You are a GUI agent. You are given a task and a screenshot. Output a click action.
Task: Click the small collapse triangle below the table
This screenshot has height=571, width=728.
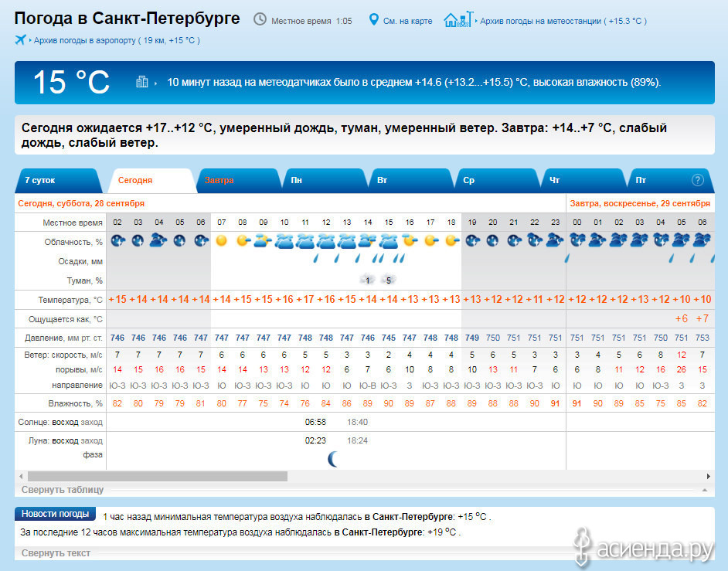click(x=705, y=490)
